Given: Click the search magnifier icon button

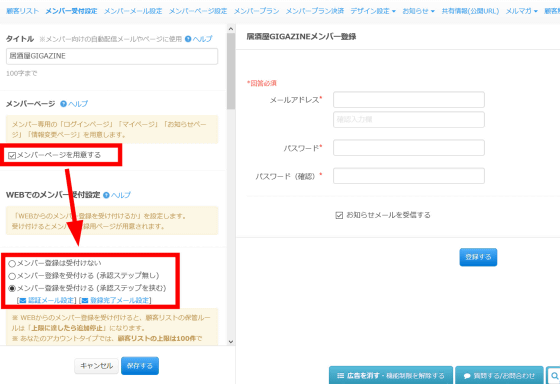Looking at the screenshot, I should (554, 376).
